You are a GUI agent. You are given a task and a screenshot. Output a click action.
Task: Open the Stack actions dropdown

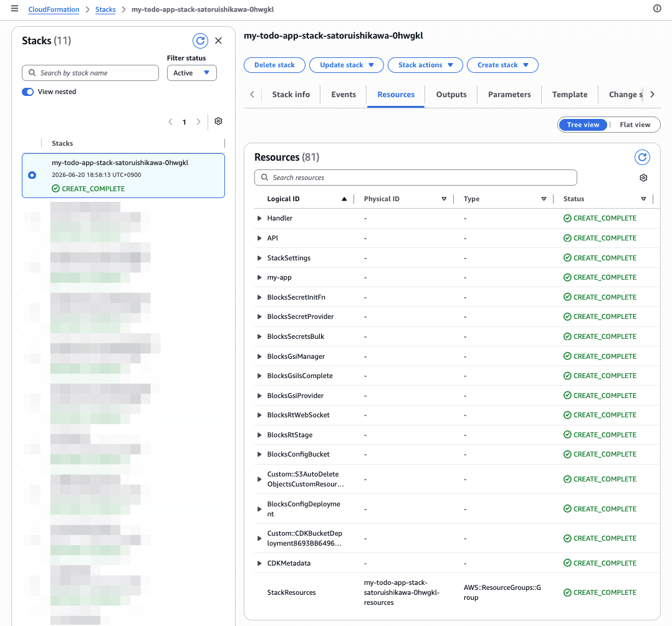point(425,65)
